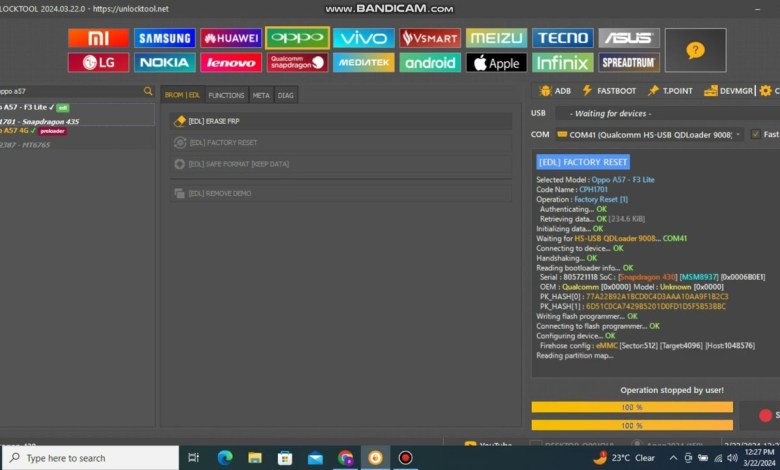Pick the Apple brand tile

[496, 63]
